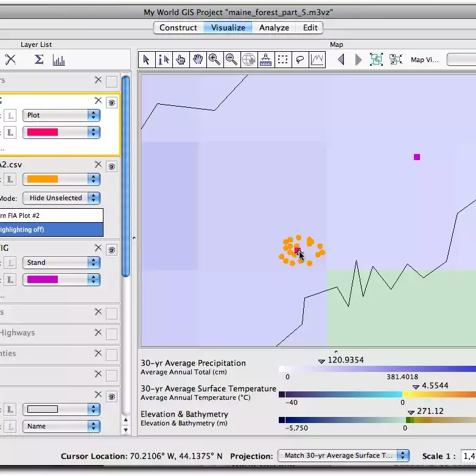This screenshot has width=476, height=476.
Task: Open the Hide Unselected mode dropdown
Action: pyautogui.click(x=61, y=198)
